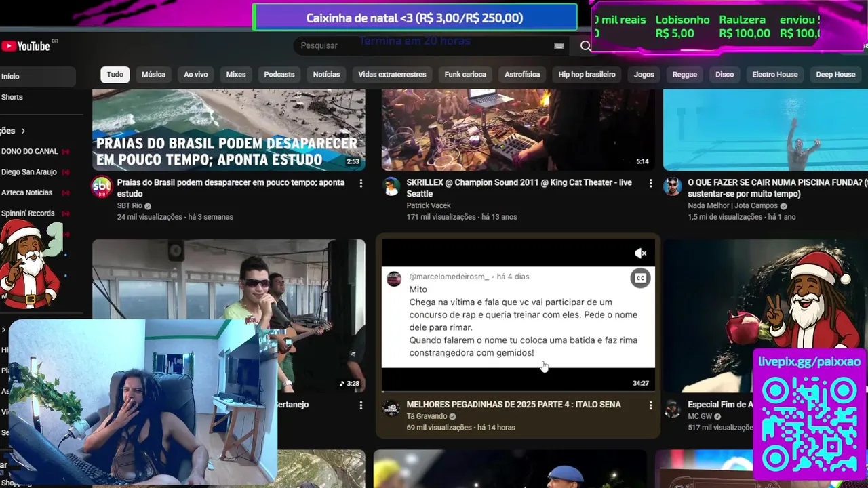Select the Jogos chip

[644, 75]
